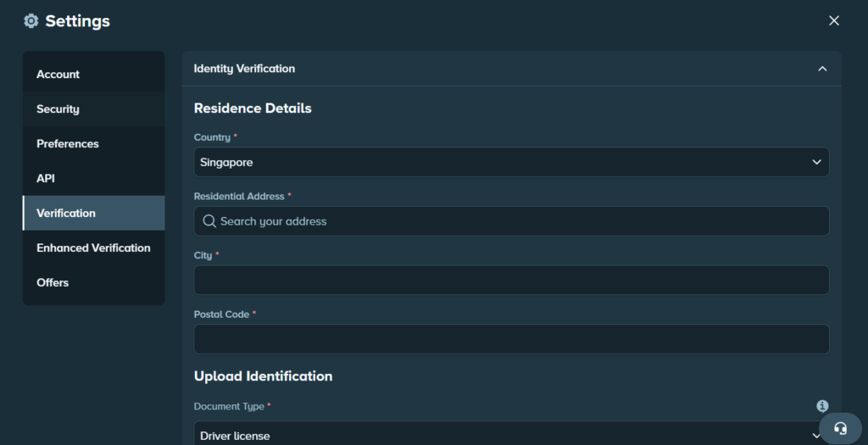Focus the City input field

tap(511, 280)
